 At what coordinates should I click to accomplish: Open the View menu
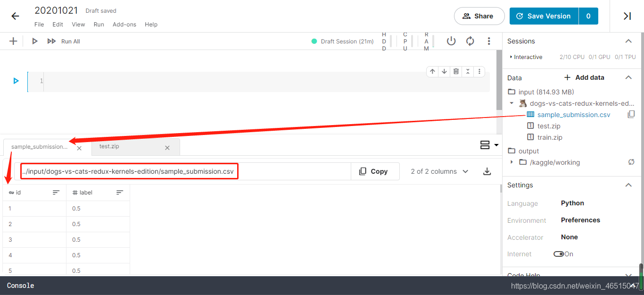pyautogui.click(x=78, y=25)
